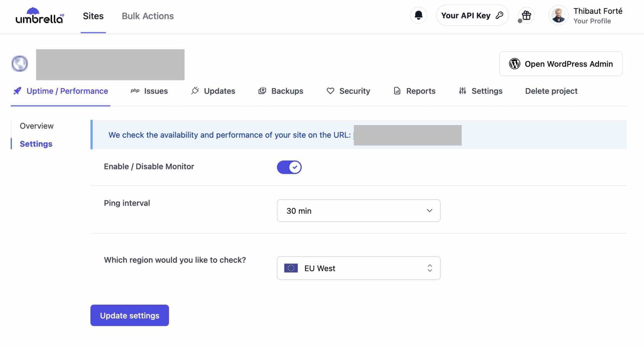Click the site globe favicon icon
644x348 pixels.
[x=19, y=64]
